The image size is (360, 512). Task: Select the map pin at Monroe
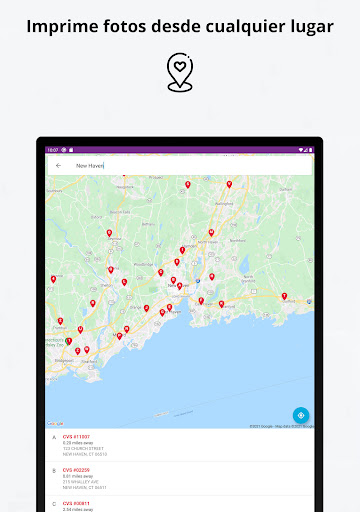53,279
